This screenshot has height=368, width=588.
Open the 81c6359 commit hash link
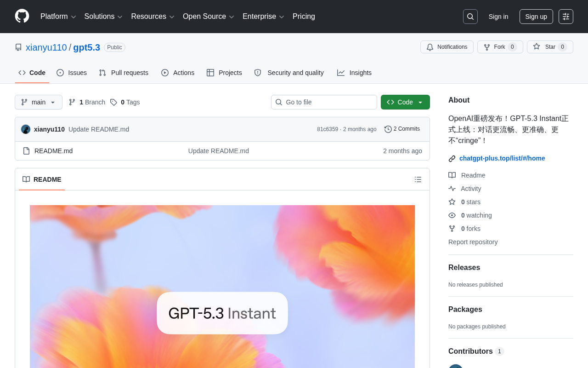(328, 129)
